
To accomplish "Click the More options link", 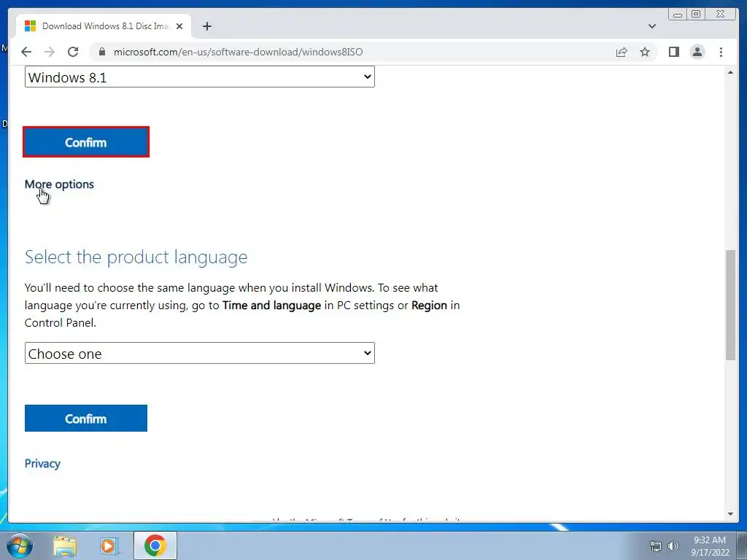I will pyautogui.click(x=59, y=184).
